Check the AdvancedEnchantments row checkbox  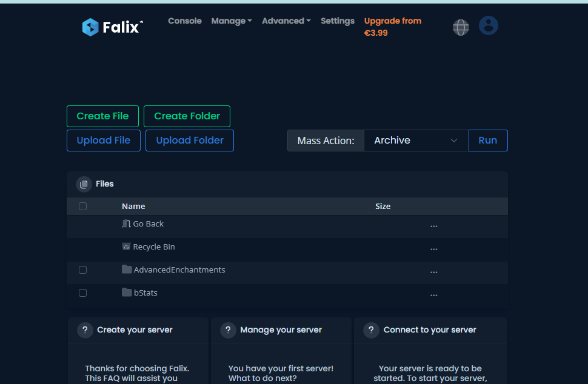[83, 270]
